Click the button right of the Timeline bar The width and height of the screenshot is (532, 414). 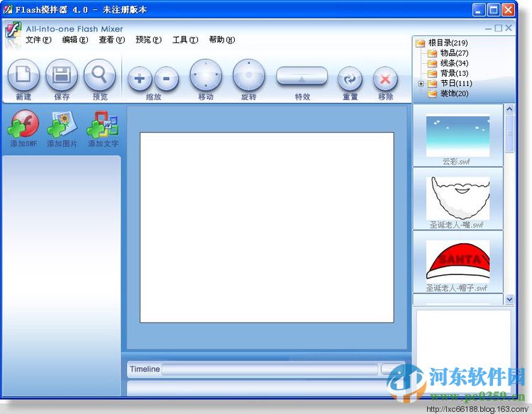pyautogui.click(x=392, y=369)
